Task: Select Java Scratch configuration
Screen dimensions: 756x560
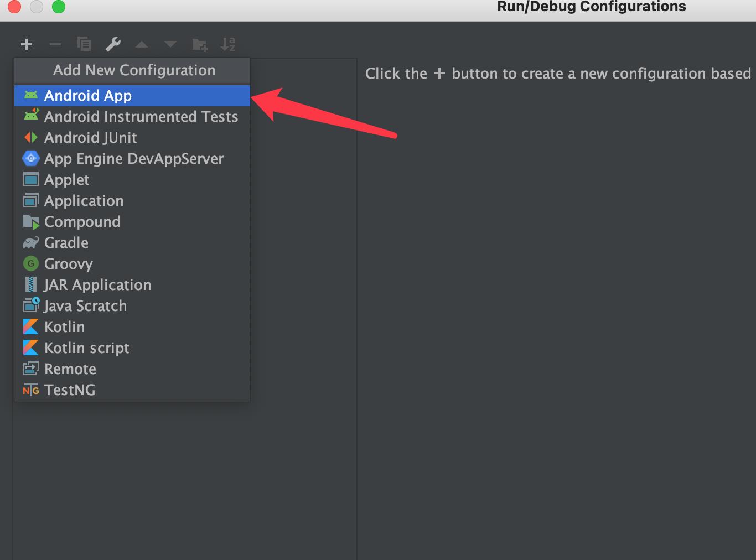Action: click(x=132, y=306)
